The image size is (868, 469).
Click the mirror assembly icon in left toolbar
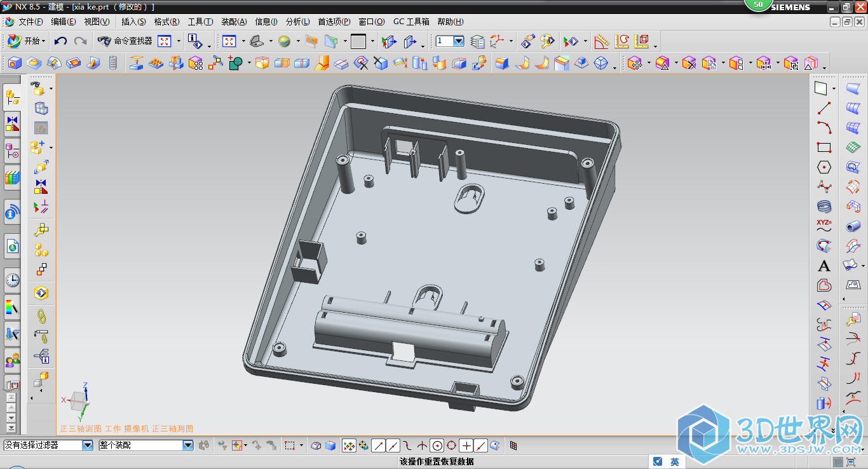[x=41, y=187]
